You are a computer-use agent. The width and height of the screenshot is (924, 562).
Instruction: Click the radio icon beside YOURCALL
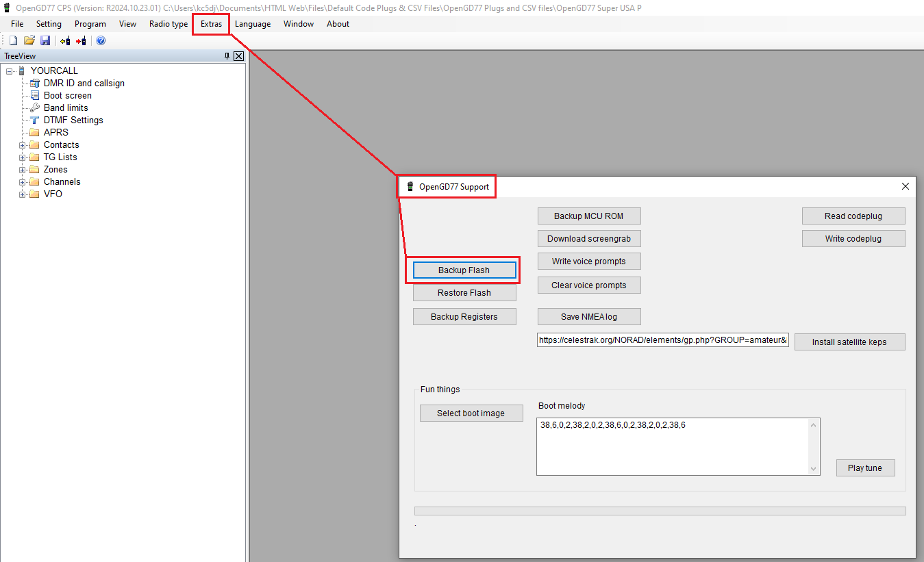22,71
